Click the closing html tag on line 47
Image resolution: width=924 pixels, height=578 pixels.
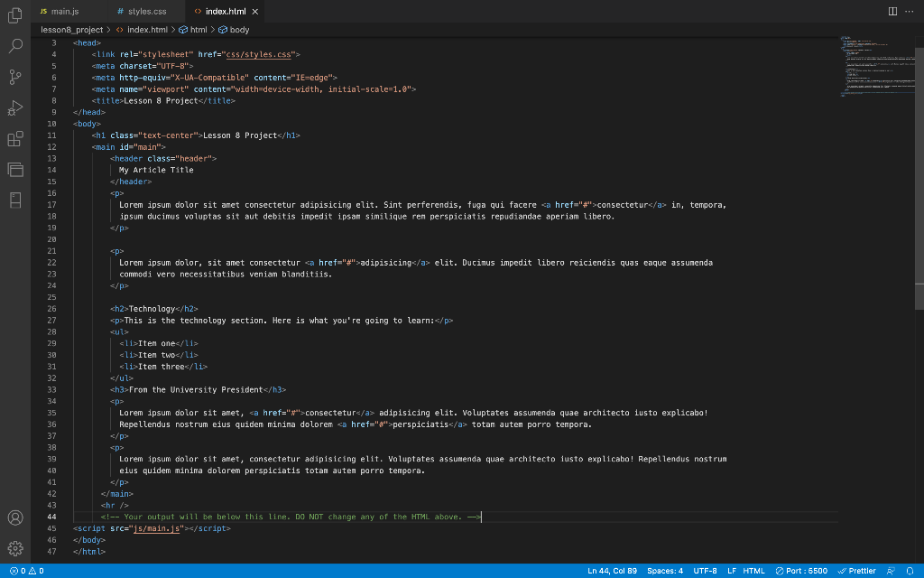[x=89, y=552]
